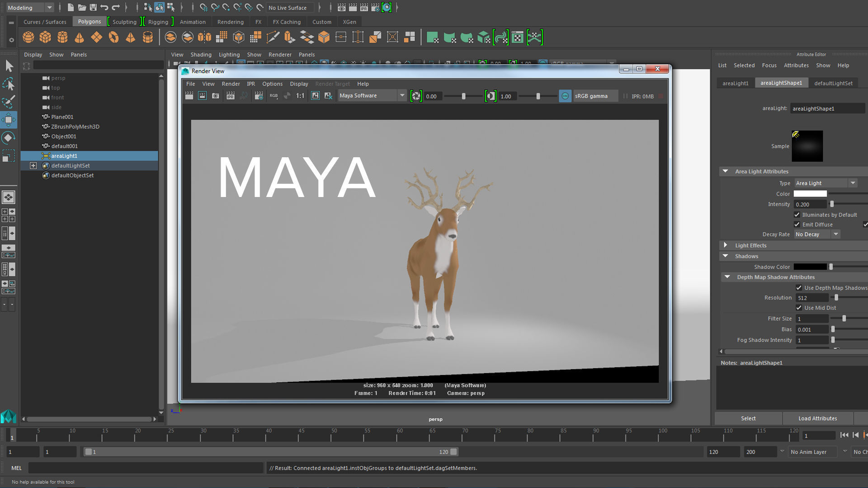
Task: Click the Redo arrow icon
Action: 116,7
